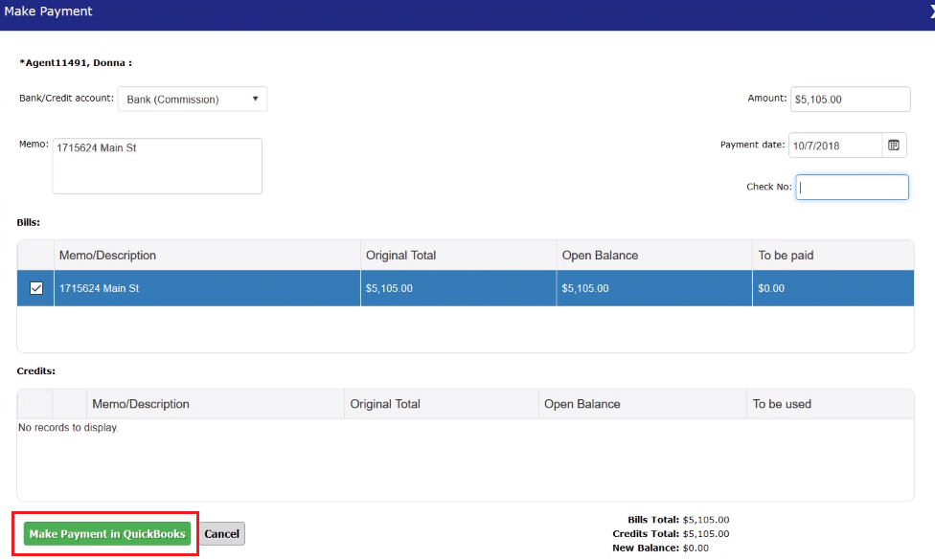This screenshot has height=560, width=935.
Task: Open the payment date calendar picker
Action: [x=894, y=146]
